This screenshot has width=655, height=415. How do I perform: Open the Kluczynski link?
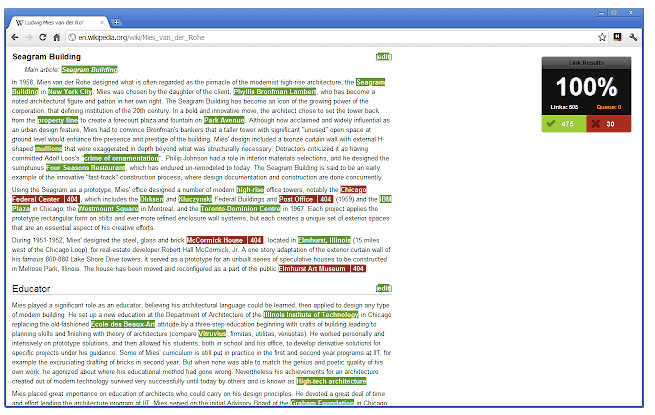coord(195,199)
